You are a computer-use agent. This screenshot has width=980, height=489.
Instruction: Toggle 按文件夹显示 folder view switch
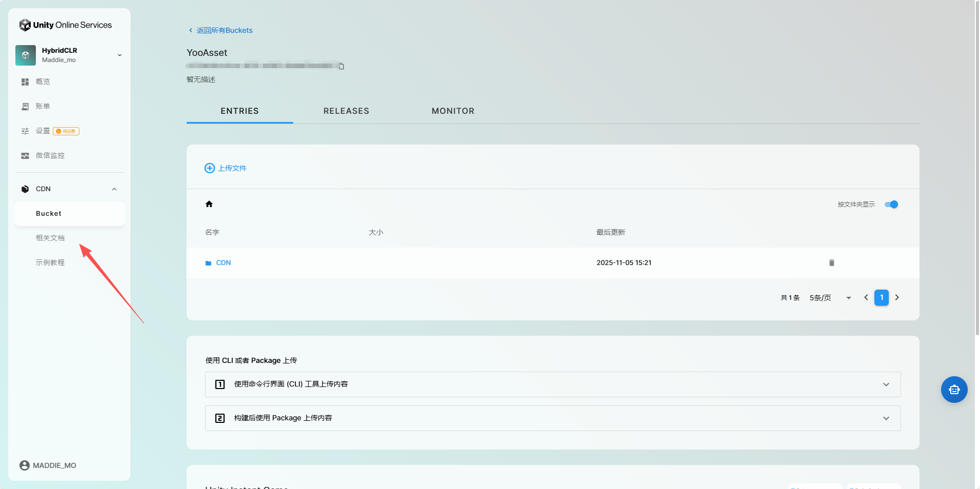pos(891,205)
